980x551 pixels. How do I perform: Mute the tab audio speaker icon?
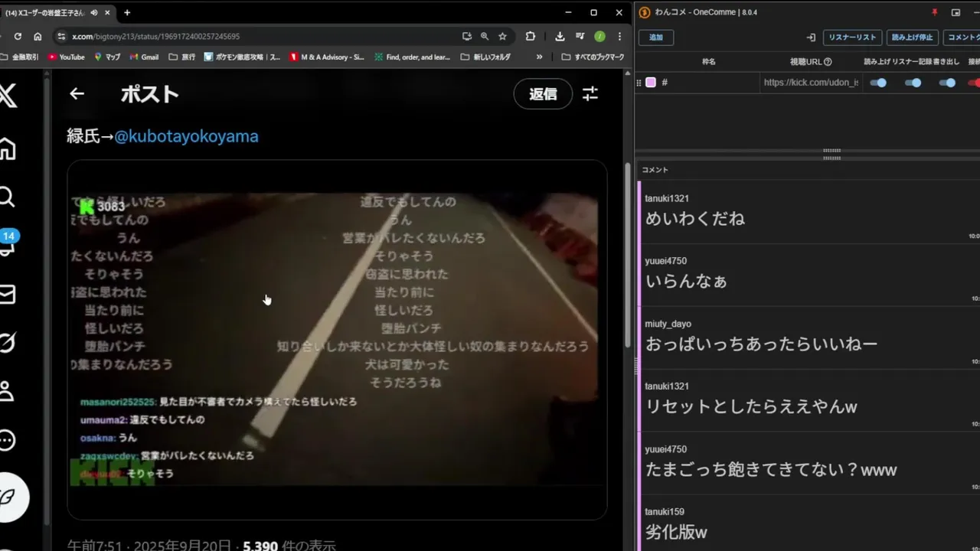pyautogui.click(x=93, y=13)
